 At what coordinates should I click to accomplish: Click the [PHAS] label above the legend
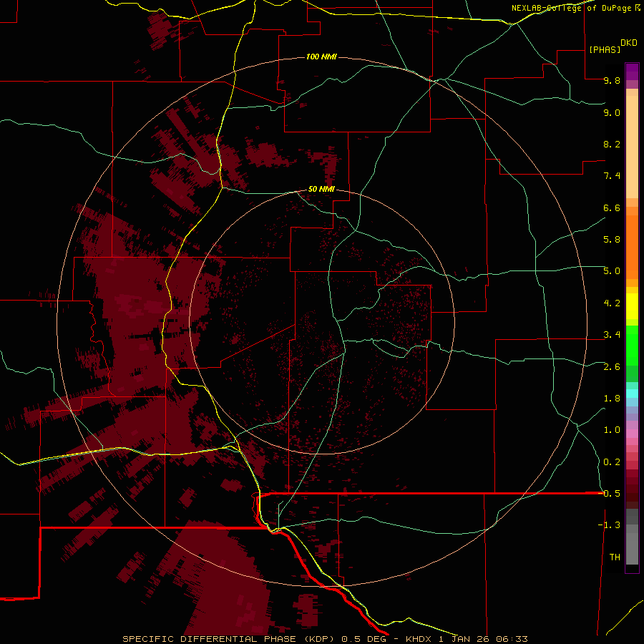[605, 49]
